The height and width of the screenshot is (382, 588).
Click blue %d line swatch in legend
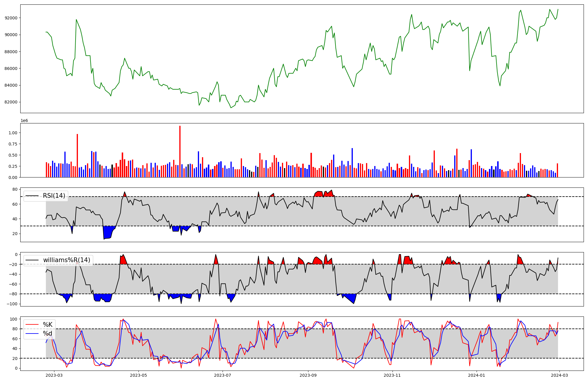pyautogui.click(x=32, y=334)
